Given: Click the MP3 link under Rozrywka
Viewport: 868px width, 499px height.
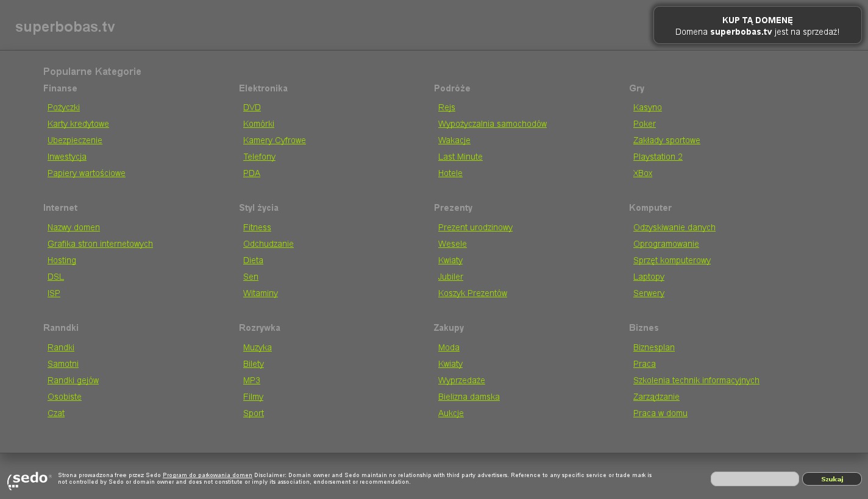Looking at the screenshot, I should tap(251, 380).
